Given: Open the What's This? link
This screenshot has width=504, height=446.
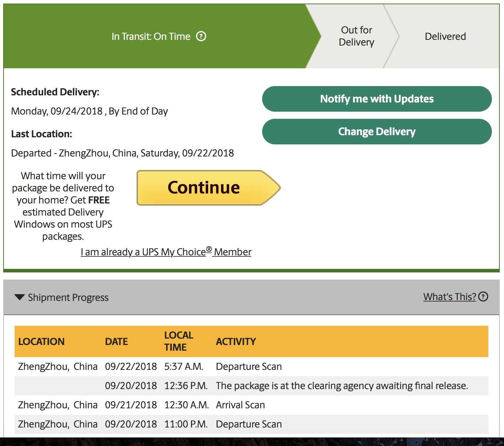Looking at the screenshot, I should pos(450,297).
